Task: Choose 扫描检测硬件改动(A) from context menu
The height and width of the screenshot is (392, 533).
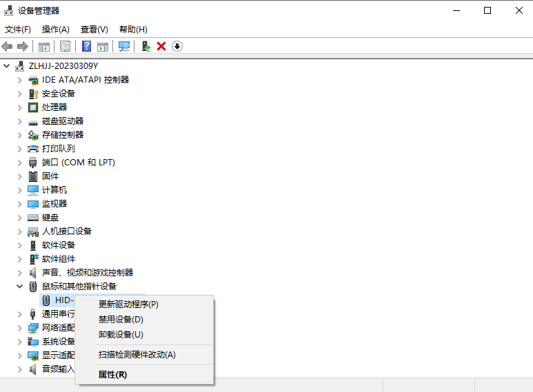Action: point(145,355)
